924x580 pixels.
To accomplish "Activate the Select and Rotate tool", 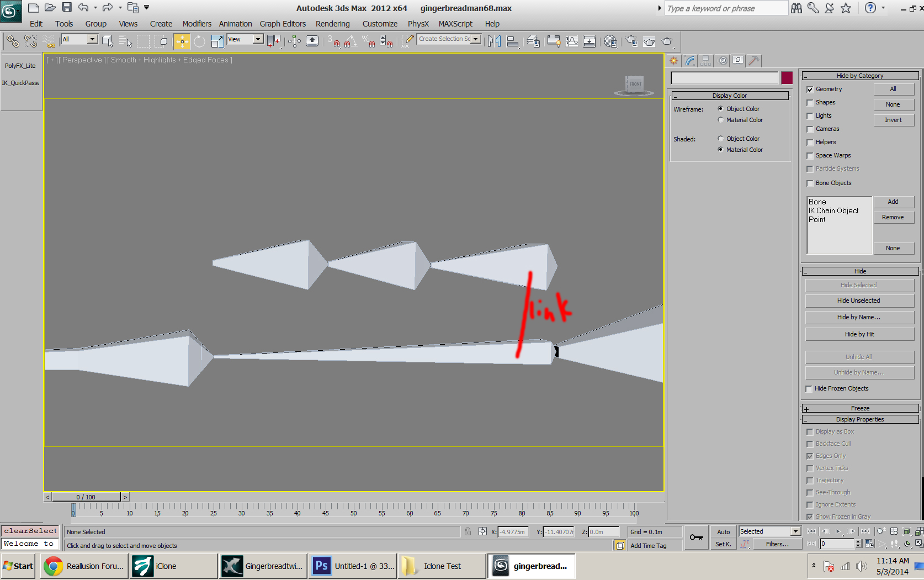I will (x=199, y=41).
